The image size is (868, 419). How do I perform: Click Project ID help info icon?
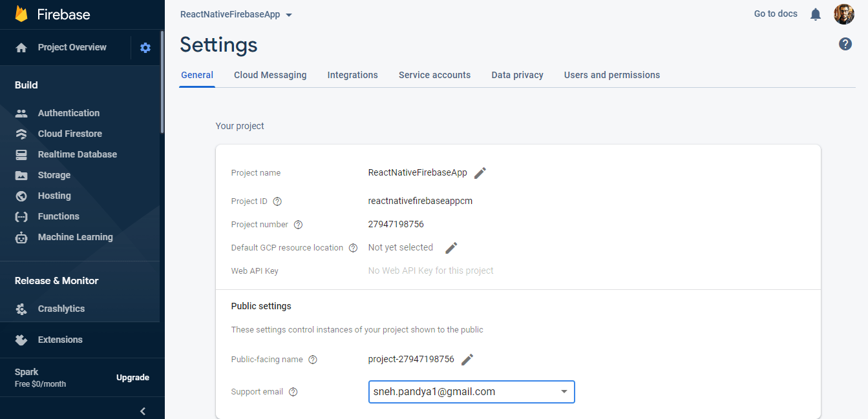(x=277, y=201)
